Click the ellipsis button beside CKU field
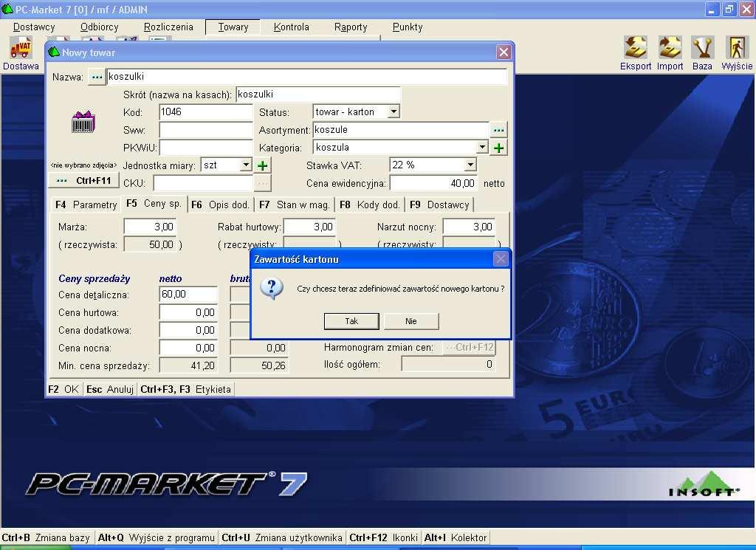 pyautogui.click(x=262, y=184)
